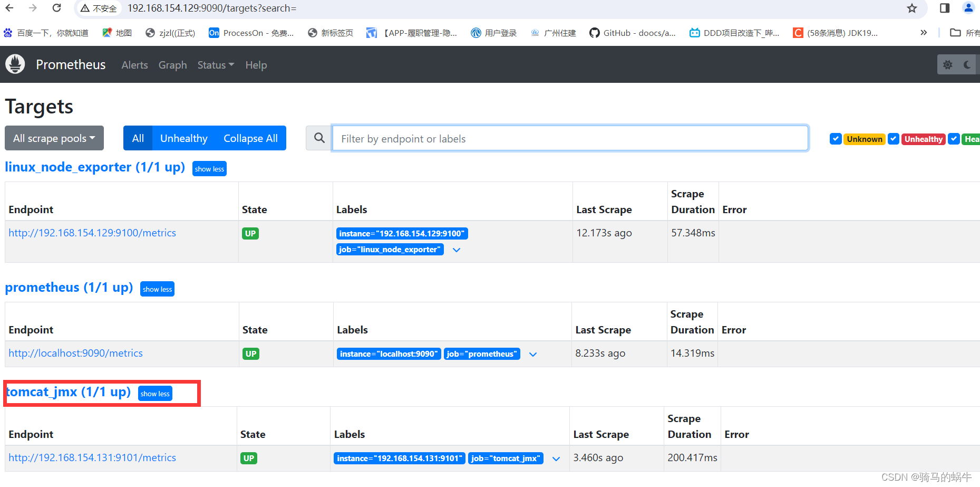Collapse prometheus pool with show less
The width and height of the screenshot is (980, 487).
[157, 289]
